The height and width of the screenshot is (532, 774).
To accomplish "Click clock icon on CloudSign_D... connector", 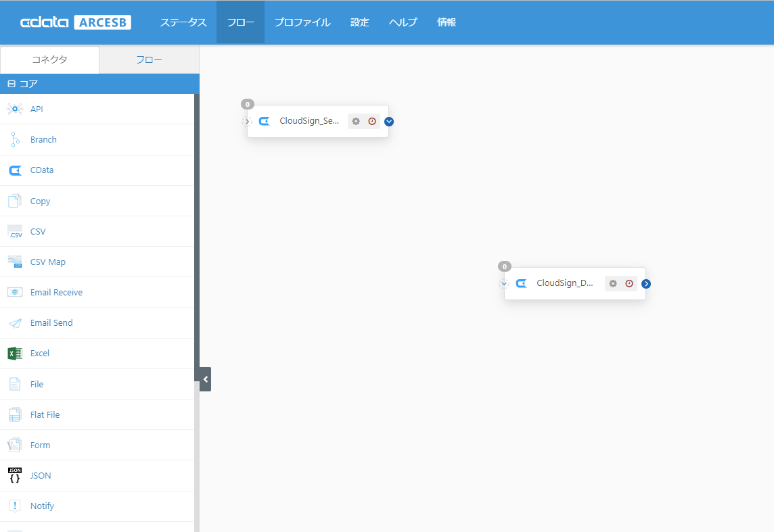I will coord(629,283).
